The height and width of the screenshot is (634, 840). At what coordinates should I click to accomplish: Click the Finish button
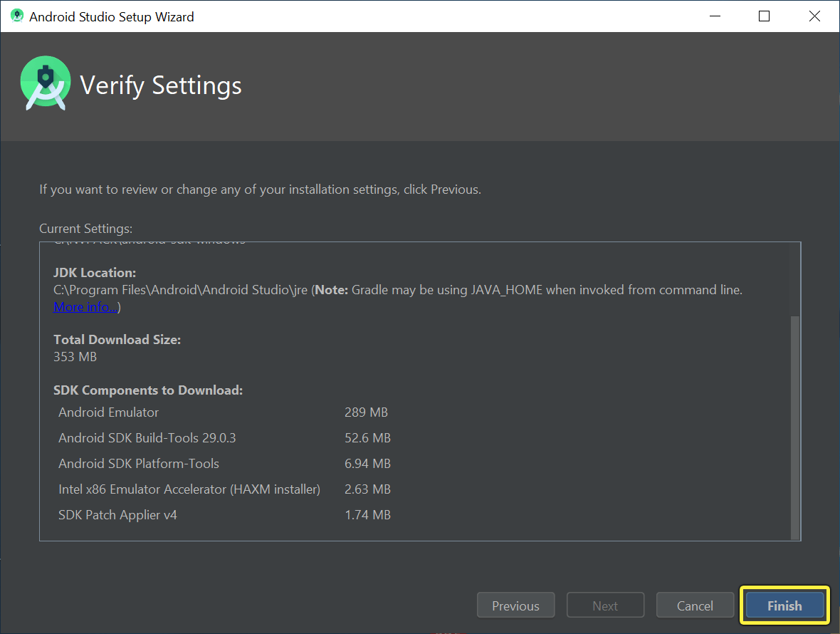[784, 605]
